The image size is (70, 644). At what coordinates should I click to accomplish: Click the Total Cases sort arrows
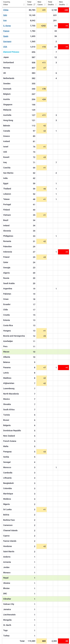35,5
